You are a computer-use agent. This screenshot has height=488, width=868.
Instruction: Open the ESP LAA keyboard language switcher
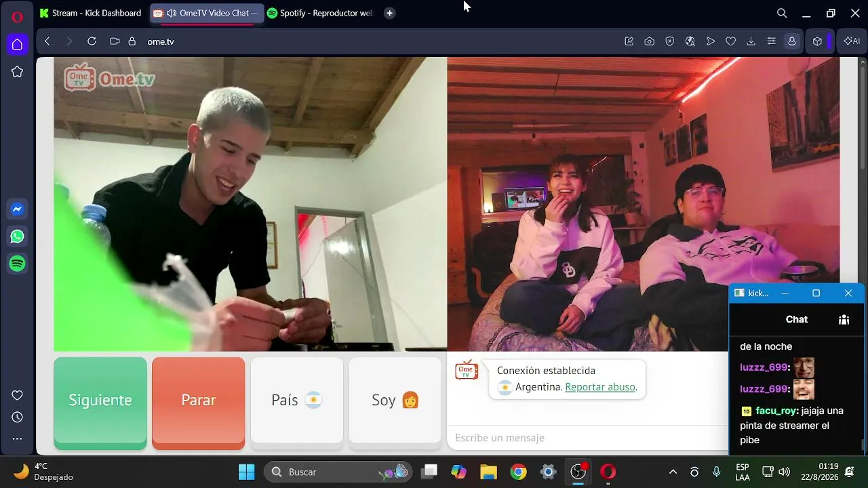click(x=743, y=472)
